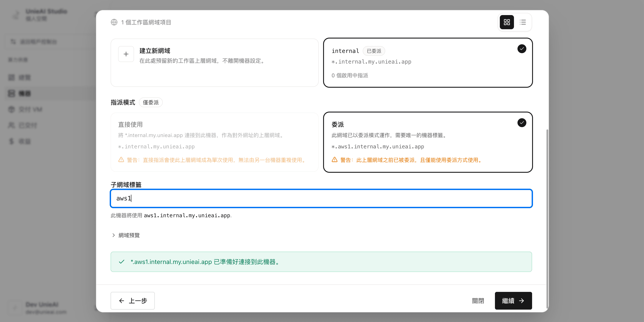Viewport: 644px width, 322px height.
Task: Click the 繼續 button
Action: click(513, 301)
